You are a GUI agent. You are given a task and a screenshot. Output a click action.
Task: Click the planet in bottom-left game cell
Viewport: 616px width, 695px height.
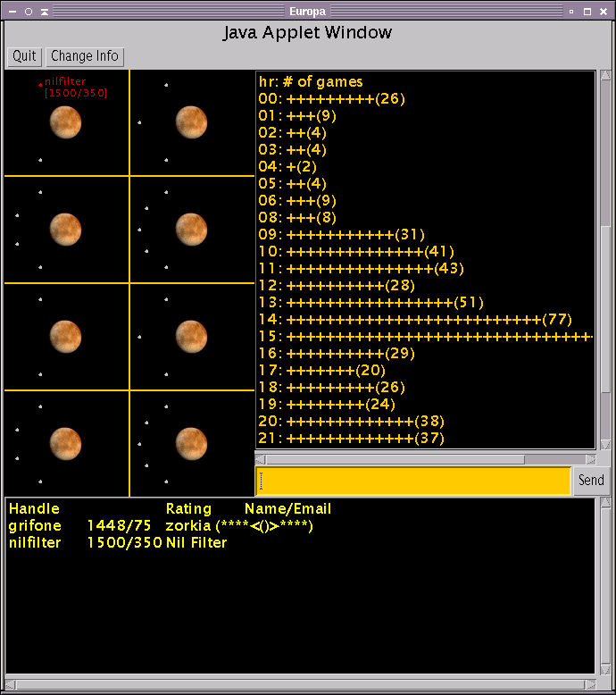65,443
